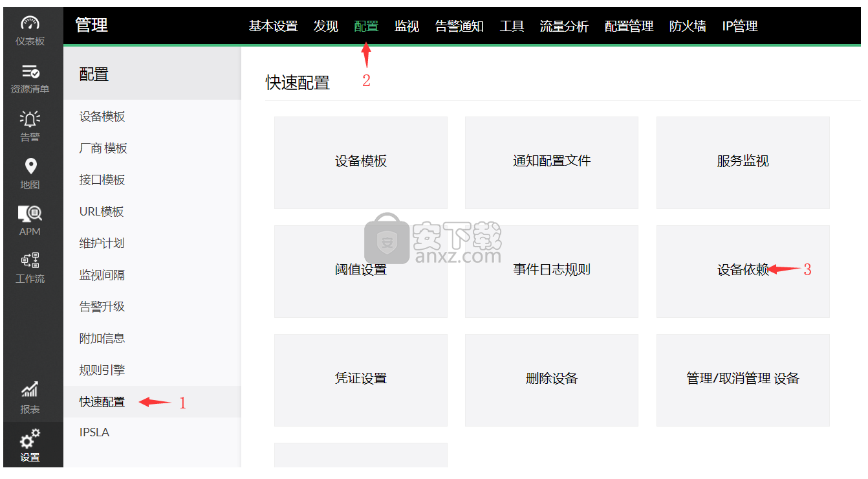Open the 设备模板 quick configuration card
This screenshot has height=479, width=868.
pyautogui.click(x=361, y=162)
